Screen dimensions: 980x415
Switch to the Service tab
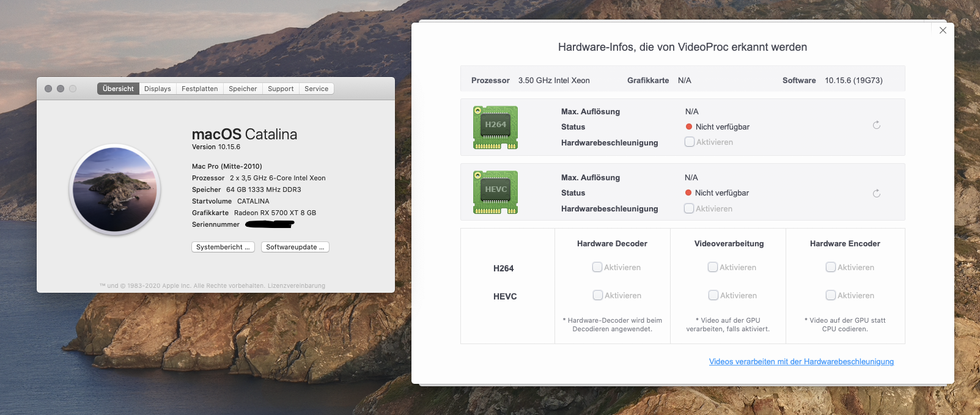coord(317,89)
